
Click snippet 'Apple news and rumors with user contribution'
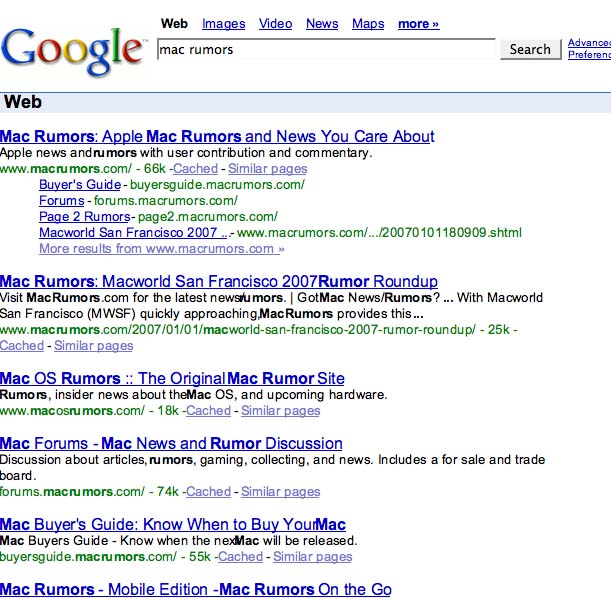tap(186, 153)
